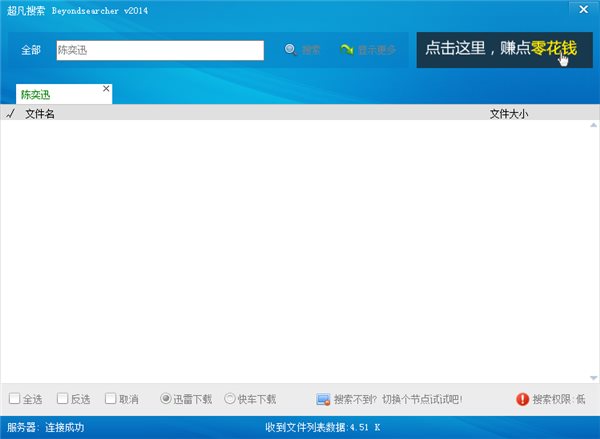The image size is (600, 439).
Task: Click the green arrow show-more icon
Action: tap(347, 50)
